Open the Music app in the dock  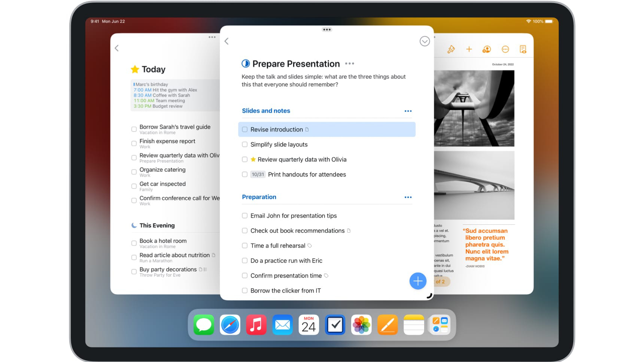256,325
